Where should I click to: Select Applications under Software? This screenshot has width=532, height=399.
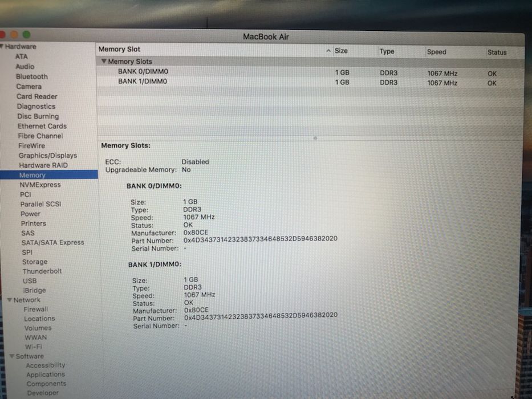(46, 374)
